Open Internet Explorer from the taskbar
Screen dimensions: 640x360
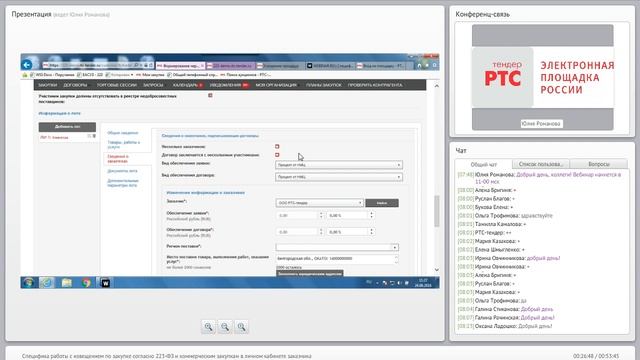pyautogui.click(x=47, y=282)
